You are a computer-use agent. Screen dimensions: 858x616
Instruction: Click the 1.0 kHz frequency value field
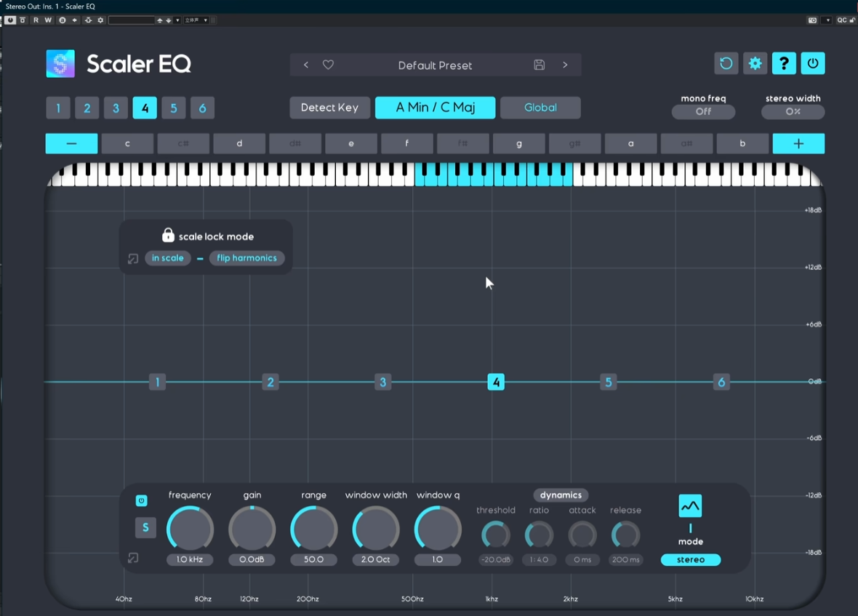[x=190, y=560]
